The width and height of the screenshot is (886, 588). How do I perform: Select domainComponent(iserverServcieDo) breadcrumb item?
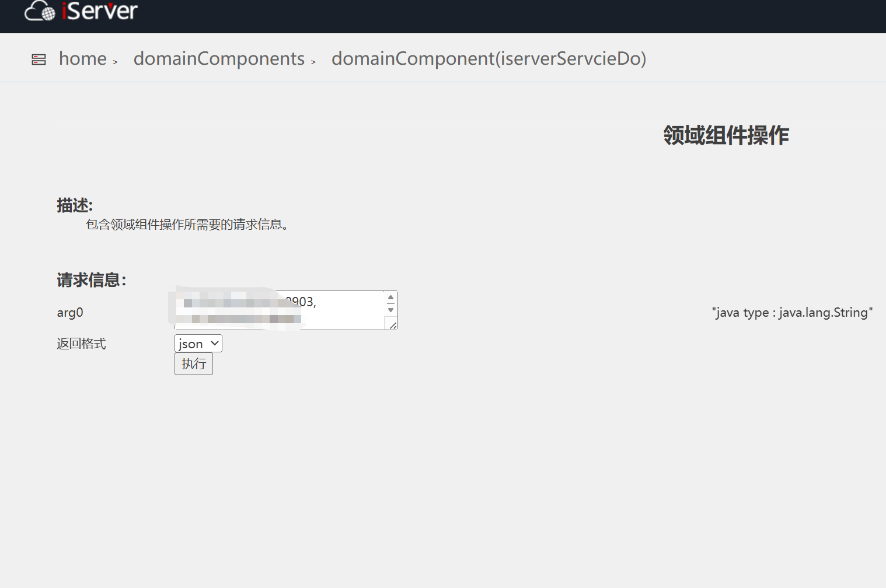pos(489,58)
